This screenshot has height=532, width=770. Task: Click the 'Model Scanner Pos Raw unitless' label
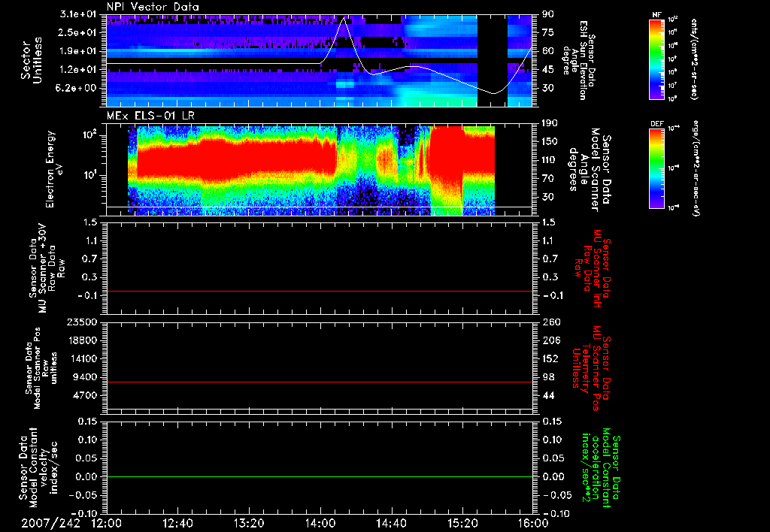[x=41, y=368]
